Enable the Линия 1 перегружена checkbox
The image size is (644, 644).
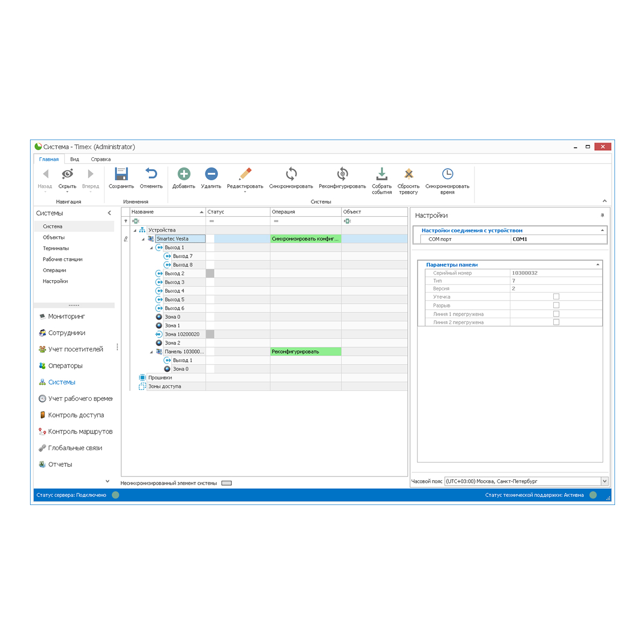[x=556, y=314]
